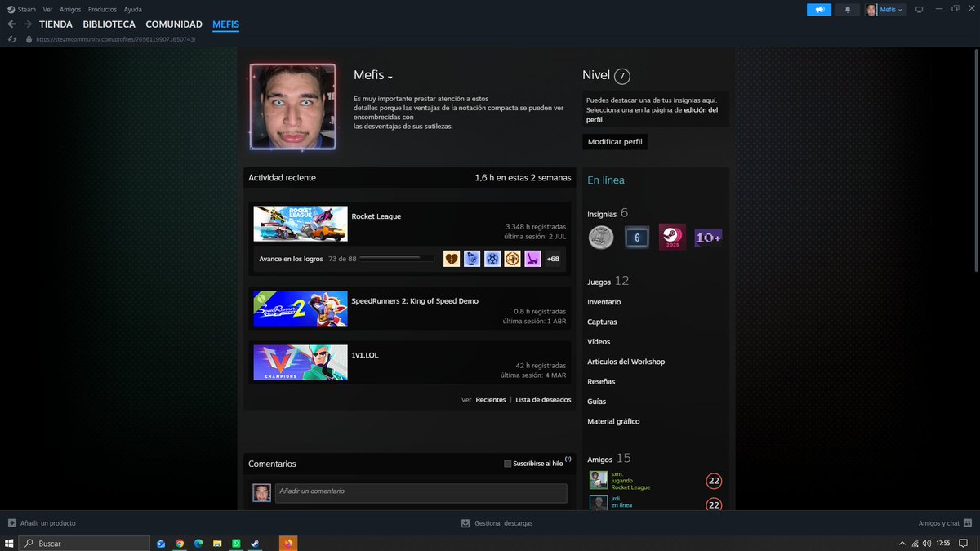Reload the page with the refresh icon
Viewport: 980px width, 551px height.
(11, 39)
